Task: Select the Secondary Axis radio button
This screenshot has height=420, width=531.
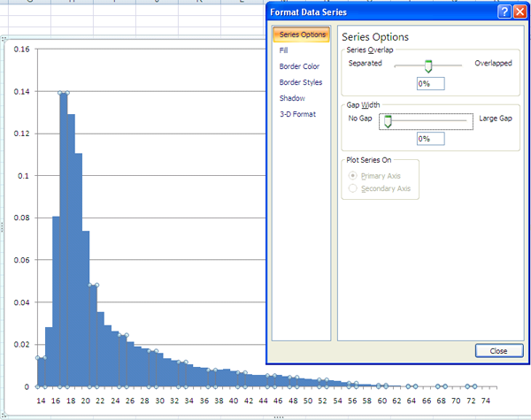Action: (x=355, y=188)
